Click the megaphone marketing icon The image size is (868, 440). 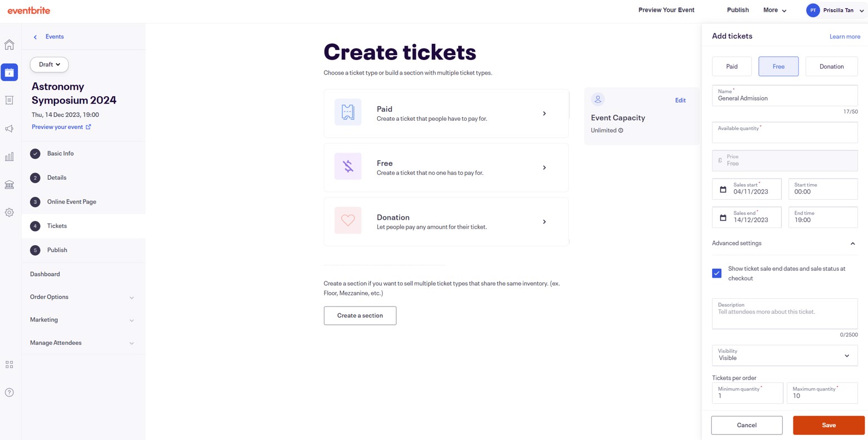point(9,128)
